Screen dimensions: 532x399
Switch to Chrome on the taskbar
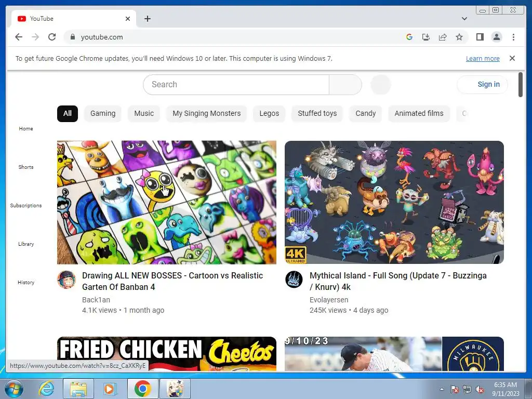(142, 389)
